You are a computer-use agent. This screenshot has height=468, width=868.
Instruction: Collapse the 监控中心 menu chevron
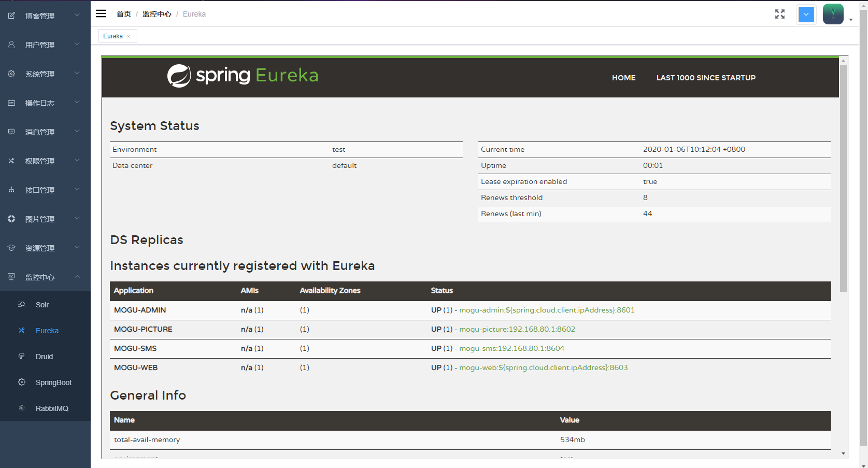(77, 277)
